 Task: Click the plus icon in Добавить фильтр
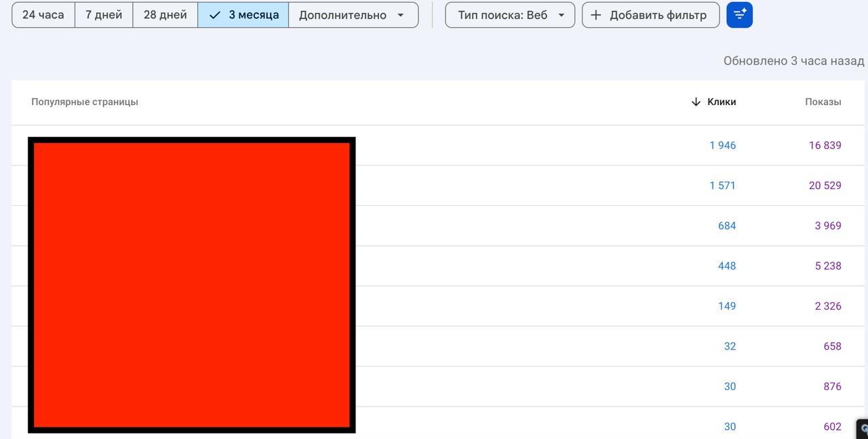(x=595, y=15)
